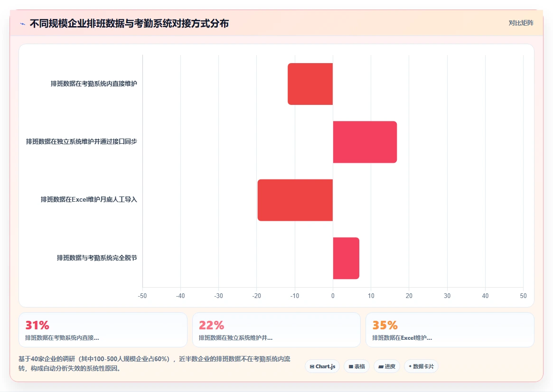Click the bar for 排班数据在Excel维护月底人工导入

(295, 200)
